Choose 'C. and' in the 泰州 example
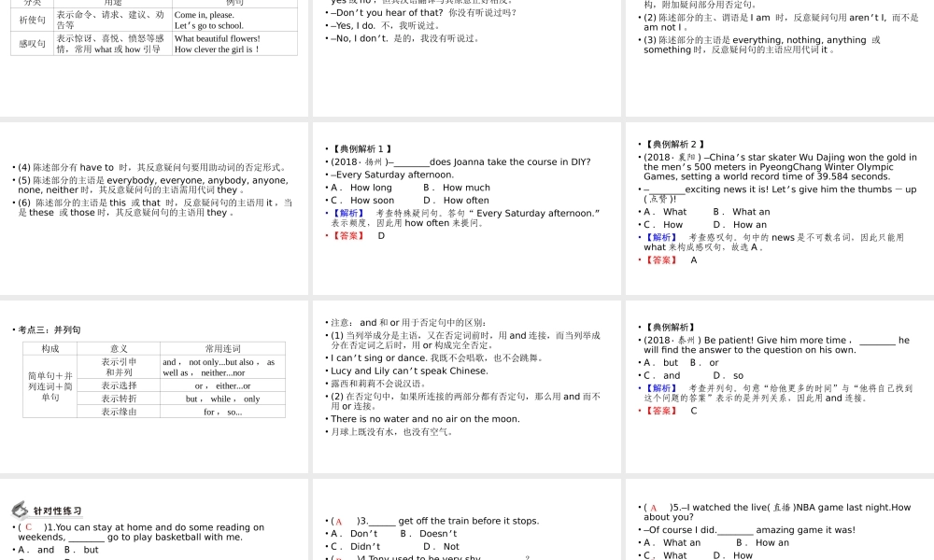Screen dimensions: 934x560 click(662, 375)
